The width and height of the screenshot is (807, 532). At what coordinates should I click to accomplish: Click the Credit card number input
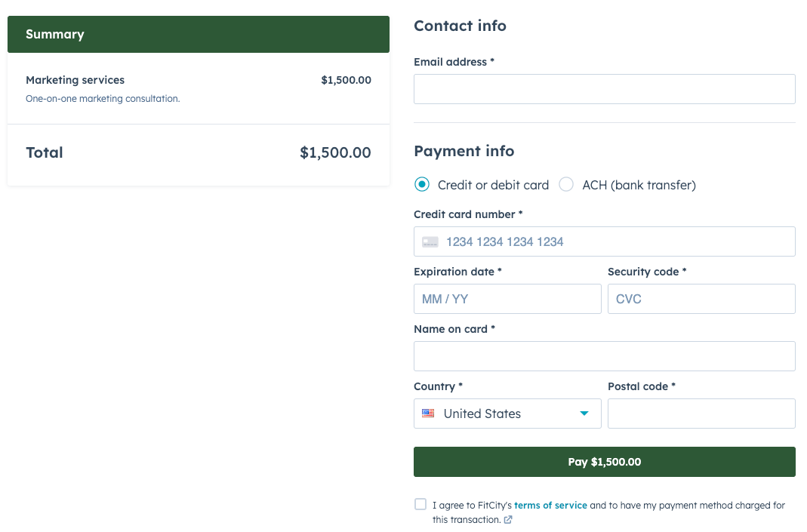coord(604,241)
